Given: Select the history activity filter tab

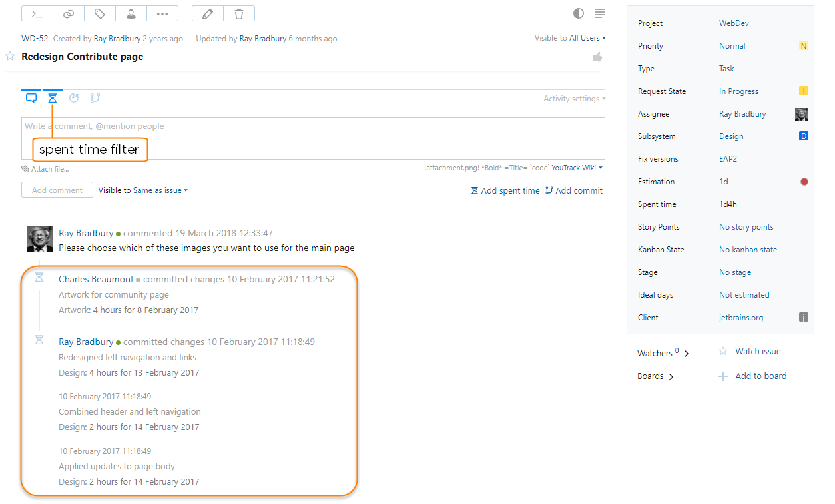Looking at the screenshot, I should (74, 98).
